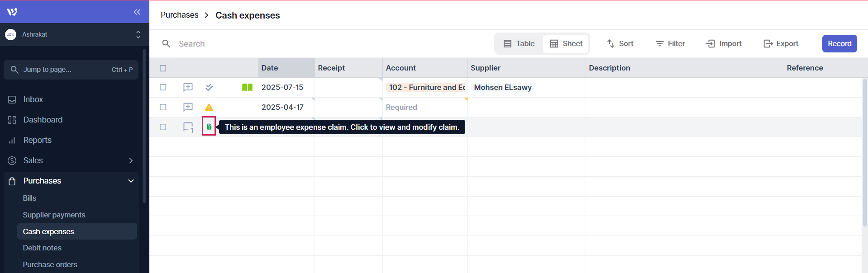The image size is (868, 273).
Task: Collapse the sidebar with double-chevron icon
Action: (137, 12)
